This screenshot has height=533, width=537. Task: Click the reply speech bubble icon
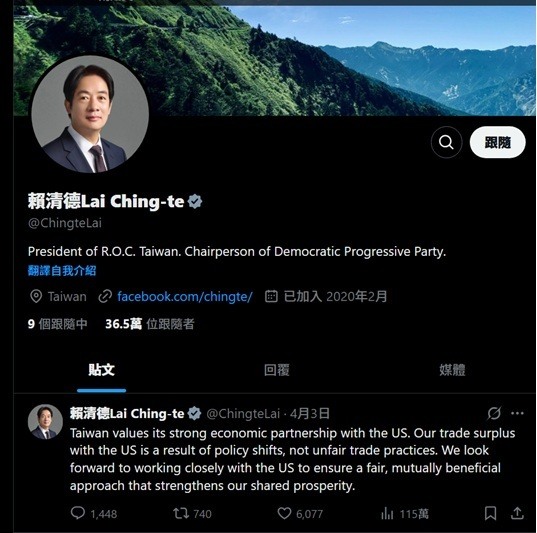pos(78,513)
